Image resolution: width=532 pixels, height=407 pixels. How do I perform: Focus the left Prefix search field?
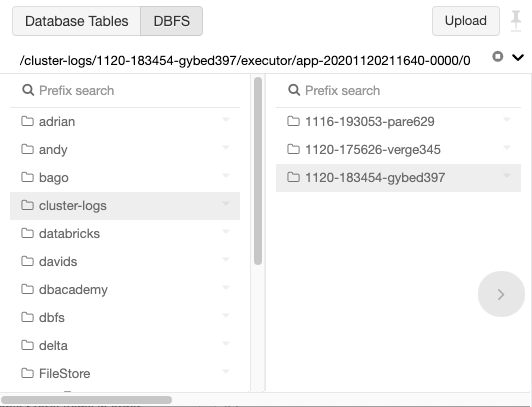tap(125, 91)
